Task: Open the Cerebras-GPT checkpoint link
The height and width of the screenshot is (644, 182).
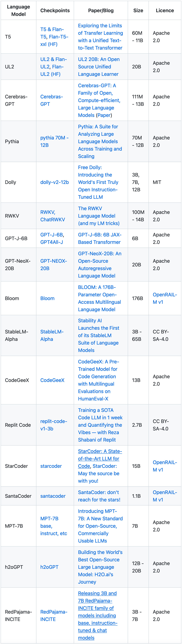Action: coord(51,100)
